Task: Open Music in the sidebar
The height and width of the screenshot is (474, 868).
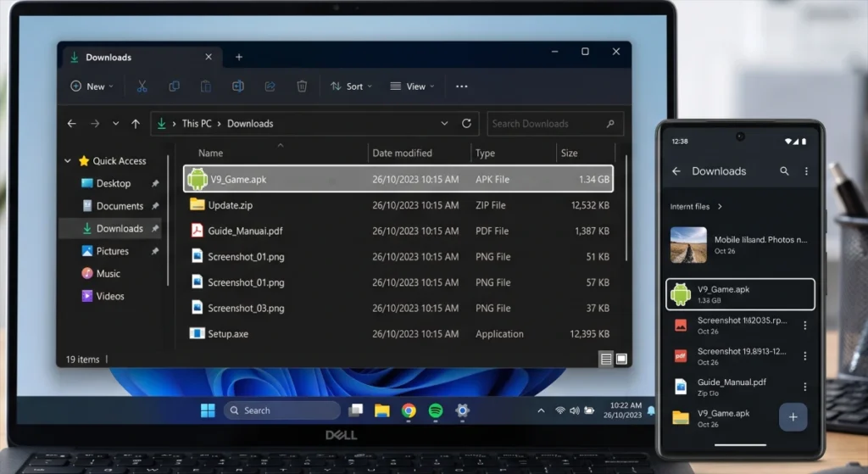Action: tap(108, 274)
